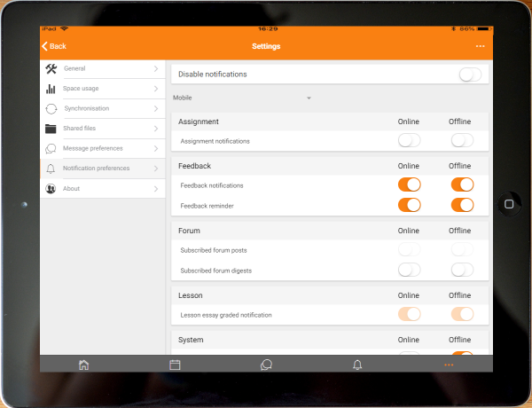Expand Synchronisation via its chevron

156,109
